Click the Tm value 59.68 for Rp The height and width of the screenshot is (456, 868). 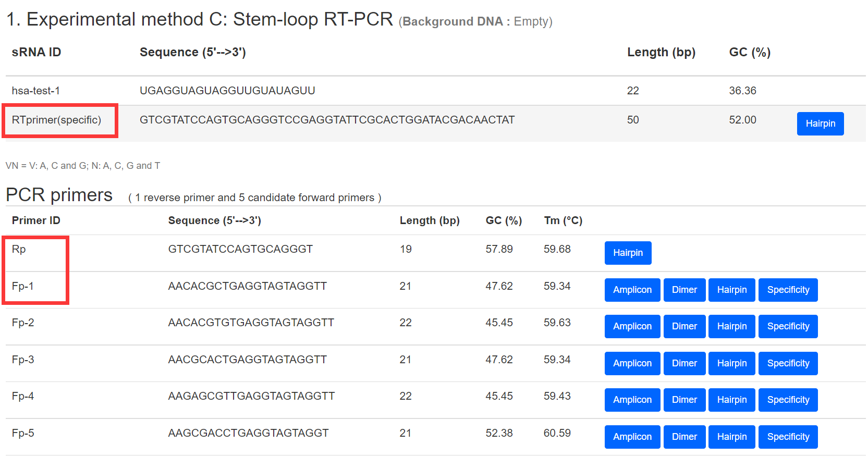click(x=557, y=249)
